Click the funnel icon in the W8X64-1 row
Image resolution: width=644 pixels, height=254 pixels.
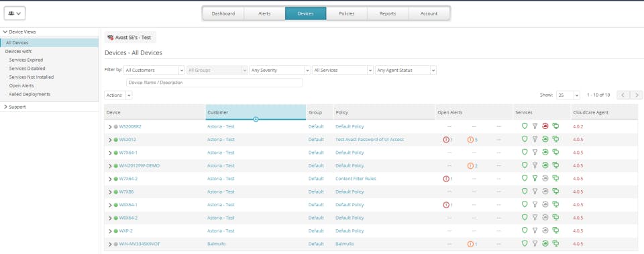click(535, 204)
